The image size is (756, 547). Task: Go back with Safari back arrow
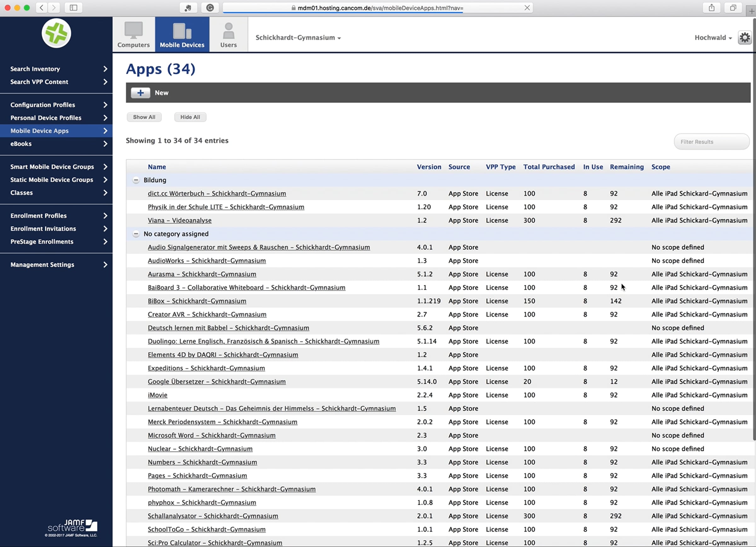point(42,8)
